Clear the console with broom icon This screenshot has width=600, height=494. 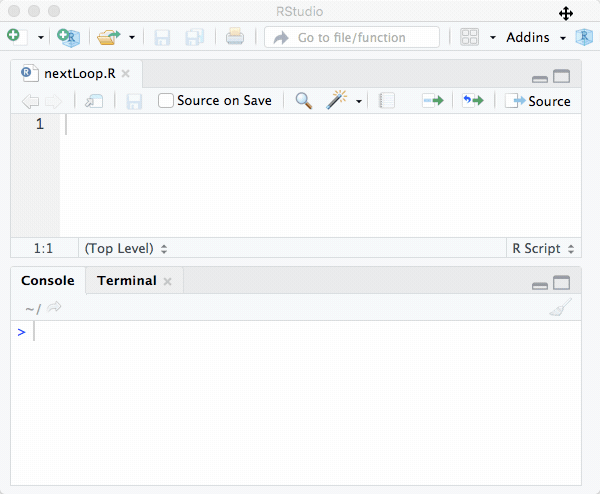tap(561, 307)
